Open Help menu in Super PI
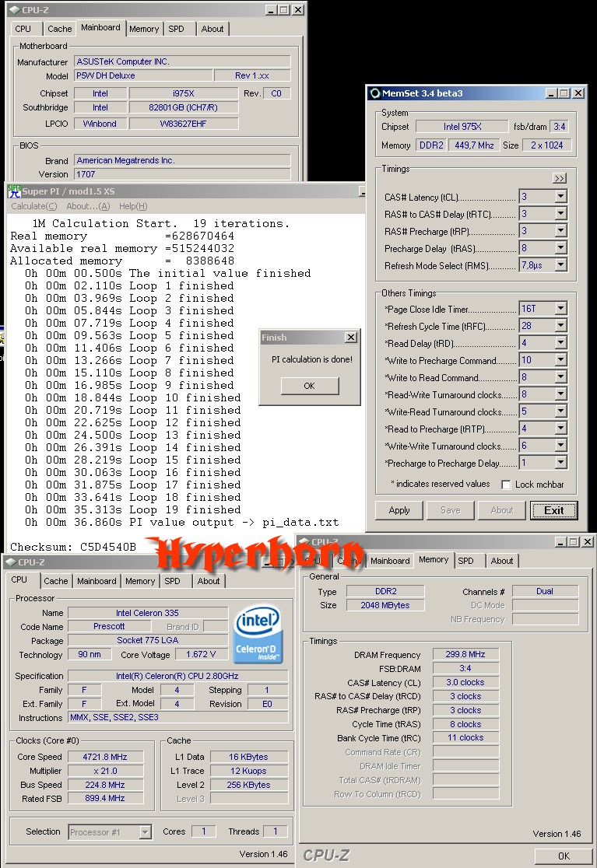Screen dimensions: 597x868 click(133, 206)
